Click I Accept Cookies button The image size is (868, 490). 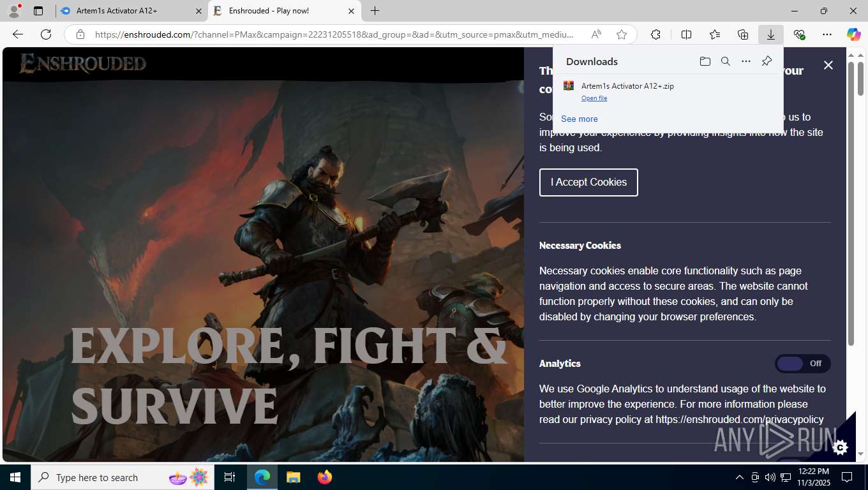point(588,182)
